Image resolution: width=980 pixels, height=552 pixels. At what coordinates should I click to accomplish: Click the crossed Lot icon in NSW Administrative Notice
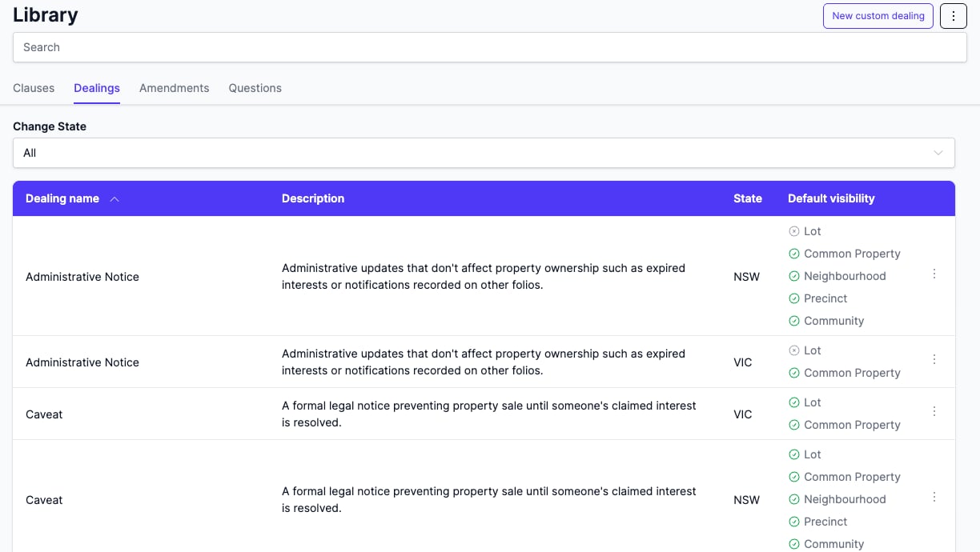794,231
